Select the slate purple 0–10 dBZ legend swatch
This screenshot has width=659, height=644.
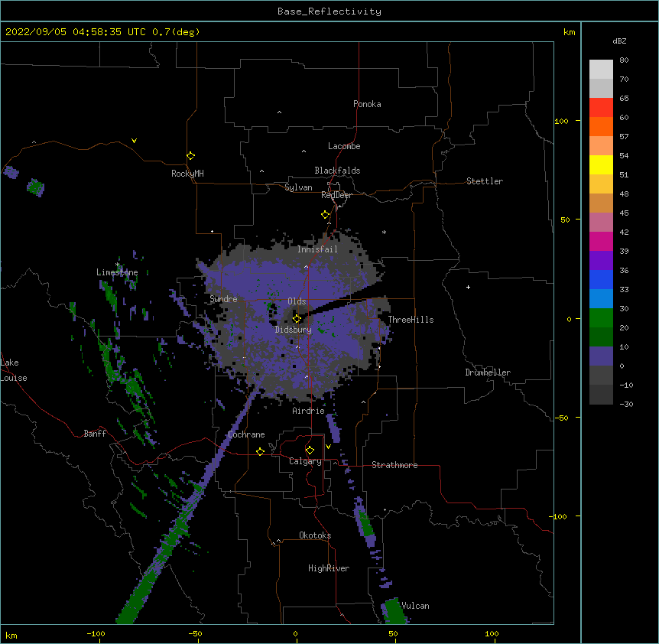601,356
